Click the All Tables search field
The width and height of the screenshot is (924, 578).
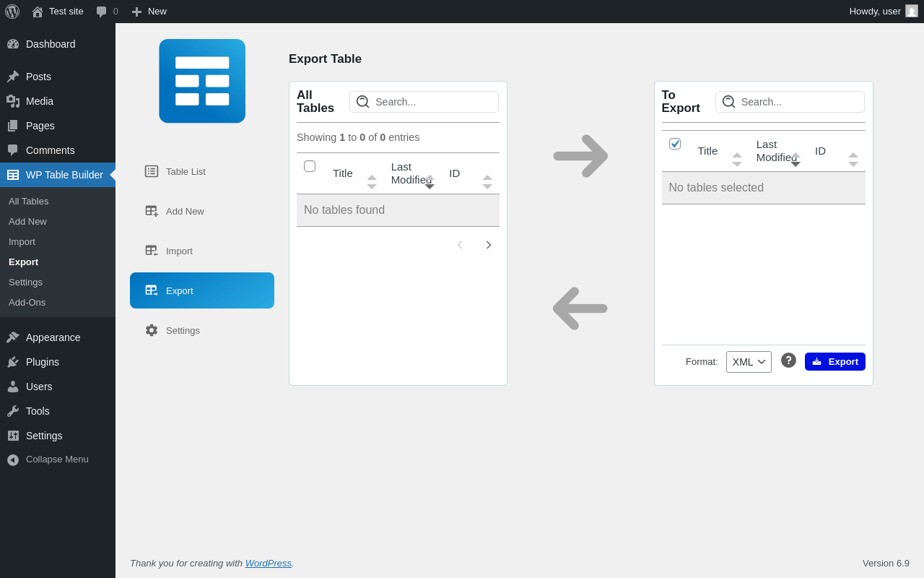[433, 102]
